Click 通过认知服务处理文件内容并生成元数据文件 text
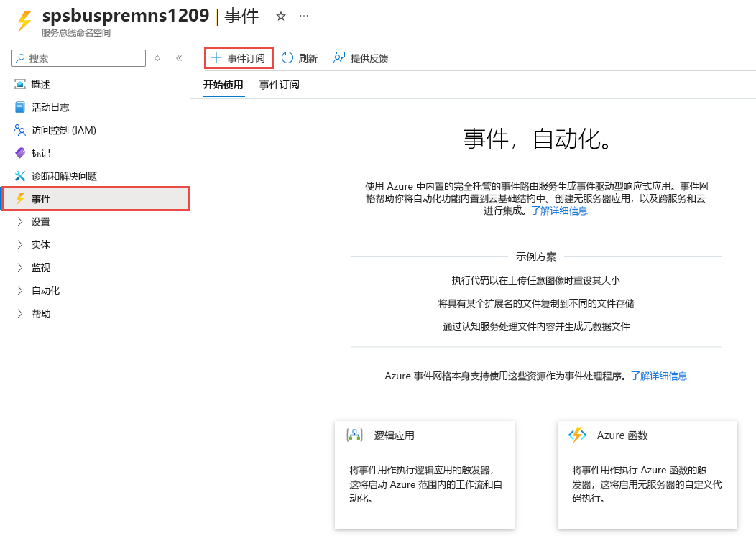This screenshot has height=536, width=756. tap(536, 326)
